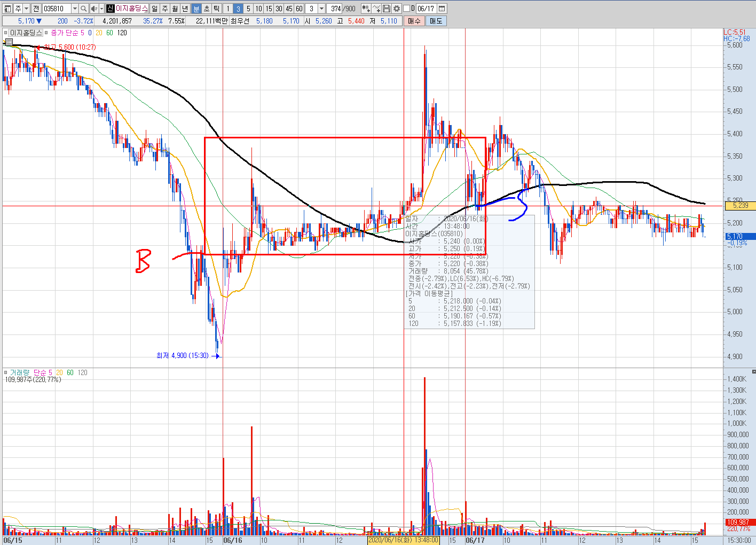Click the red 109,987 volume axis label
This screenshot has height=545, width=756.
(x=740, y=522)
